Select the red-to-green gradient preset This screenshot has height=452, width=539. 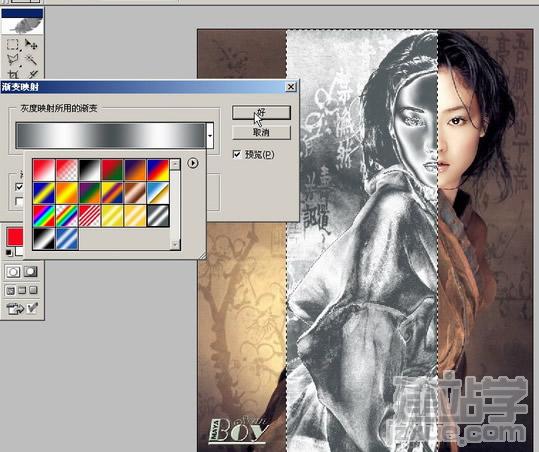pos(112,170)
